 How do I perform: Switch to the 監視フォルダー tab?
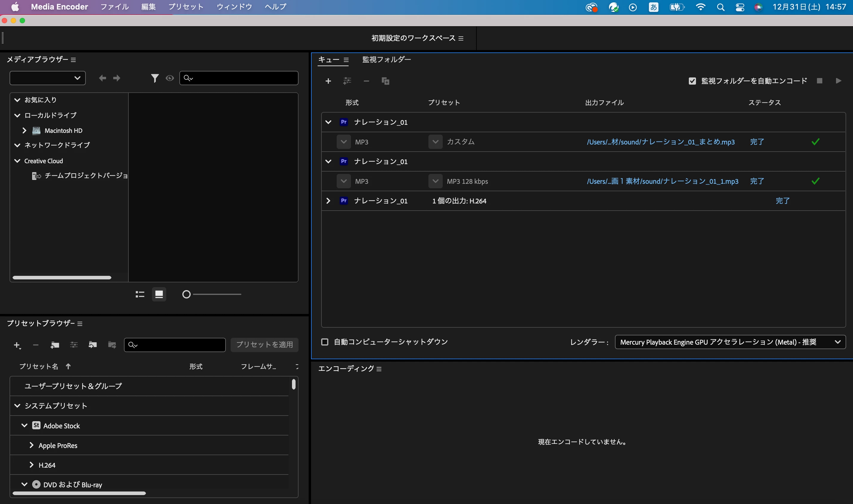386,60
